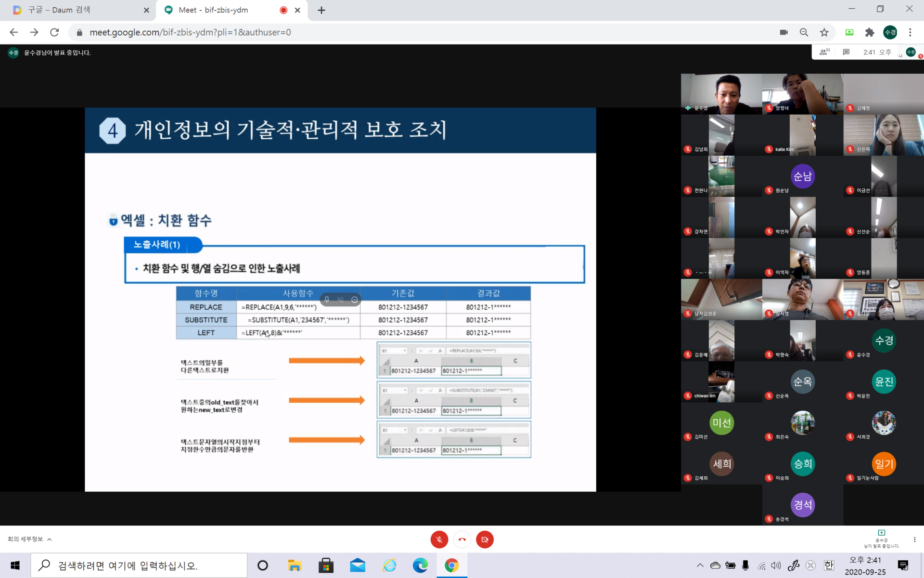This screenshot has height=578, width=924.
Task: Click the mute icon on the presentation overlay
Action: click(341, 300)
